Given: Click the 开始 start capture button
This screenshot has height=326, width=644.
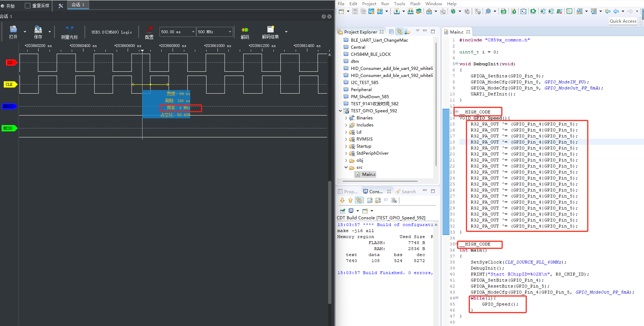Looking at the screenshot, I should (x=8, y=6).
